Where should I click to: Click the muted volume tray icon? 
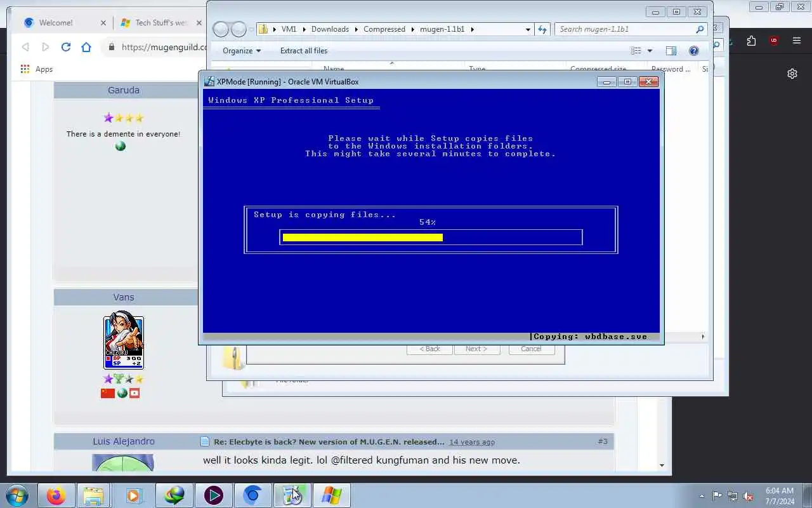(749, 496)
